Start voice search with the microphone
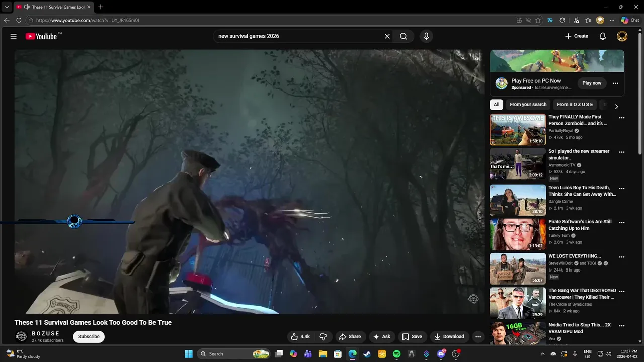Screen dimensions: 644x362 (426, 36)
